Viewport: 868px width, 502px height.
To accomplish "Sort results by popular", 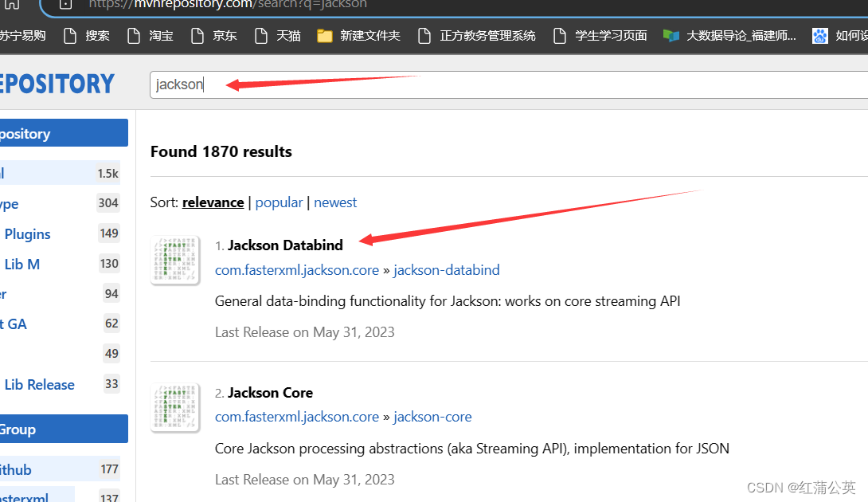I will (279, 203).
